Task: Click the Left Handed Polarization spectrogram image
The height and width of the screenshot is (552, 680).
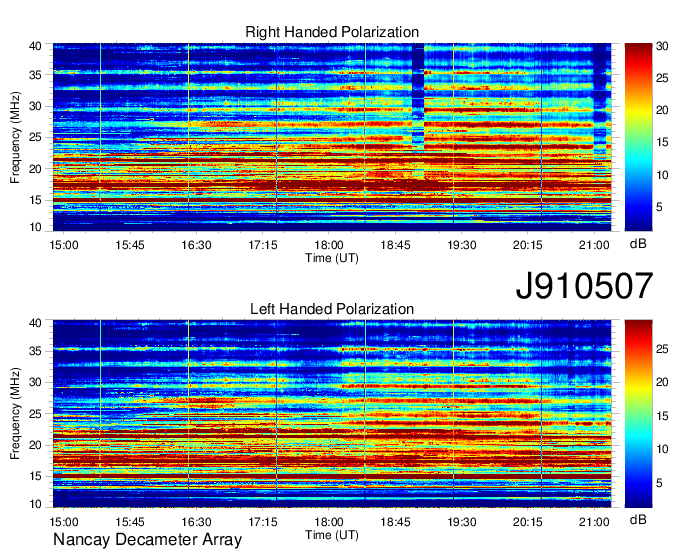Action: [x=332, y=414]
